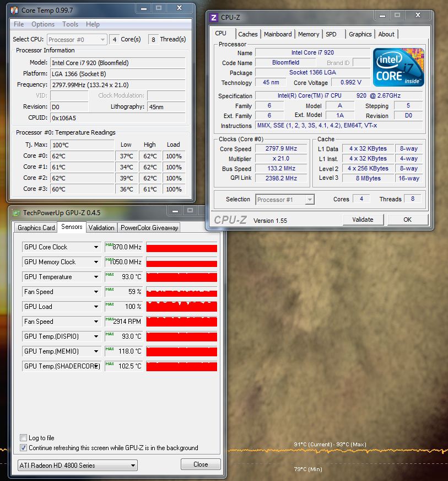Click the QPI Link 2398.2 MHz value
The image size is (448, 481).
[x=281, y=178]
